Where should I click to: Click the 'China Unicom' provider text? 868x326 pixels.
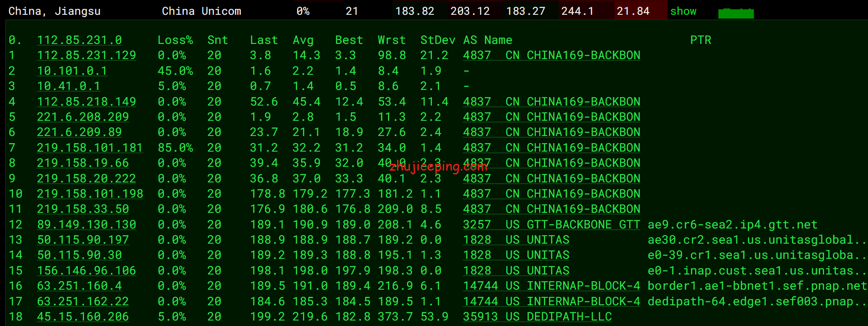coord(202,11)
